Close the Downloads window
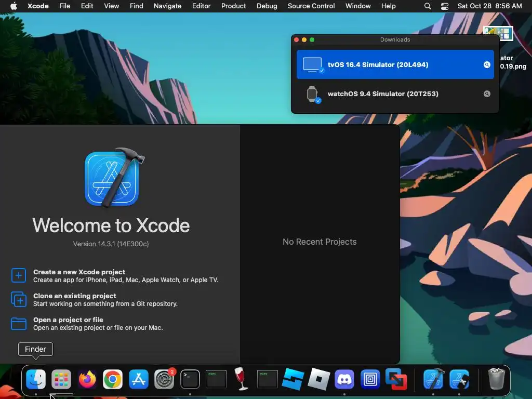Viewport: 532px width, 399px height. pos(296,39)
